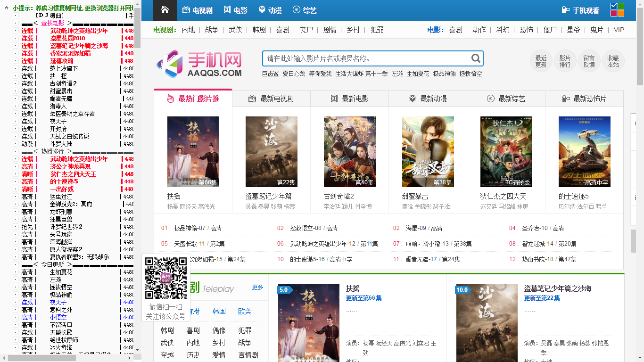Click the round 留言反馈 feedback icon
Image resolution: width=644 pixels, height=362 pixels.
[589, 61]
